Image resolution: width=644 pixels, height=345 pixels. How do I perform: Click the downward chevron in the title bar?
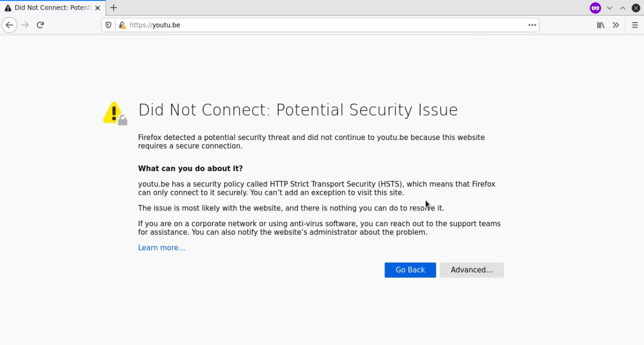tap(609, 8)
